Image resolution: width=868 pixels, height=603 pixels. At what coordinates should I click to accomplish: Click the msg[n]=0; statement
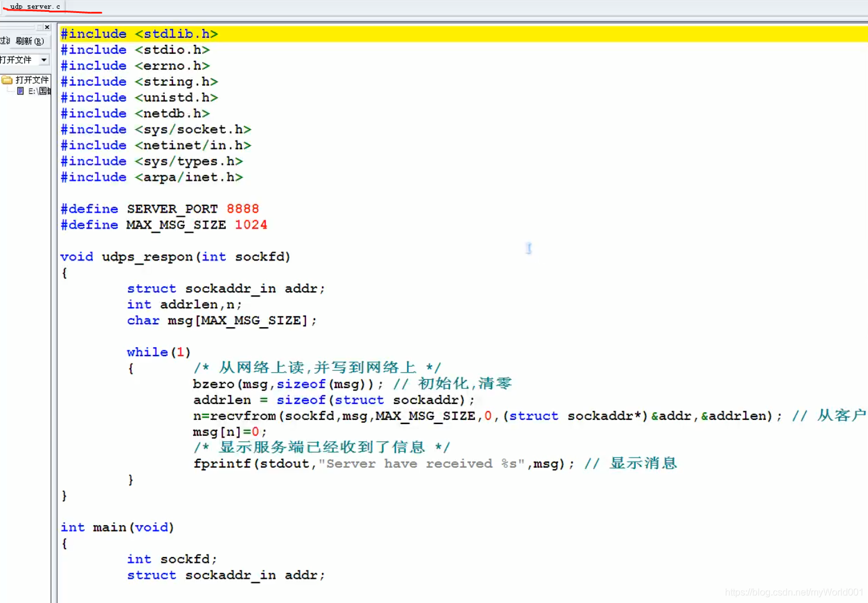click(230, 432)
